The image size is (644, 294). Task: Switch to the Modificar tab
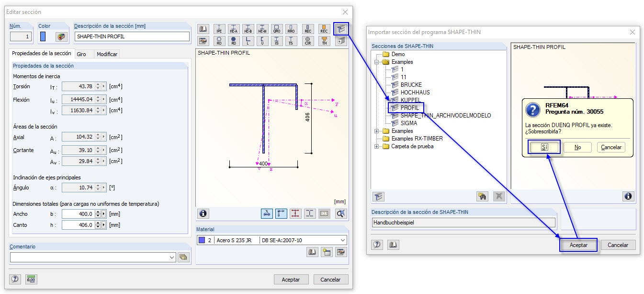pyautogui.click(x=107, y=54)
